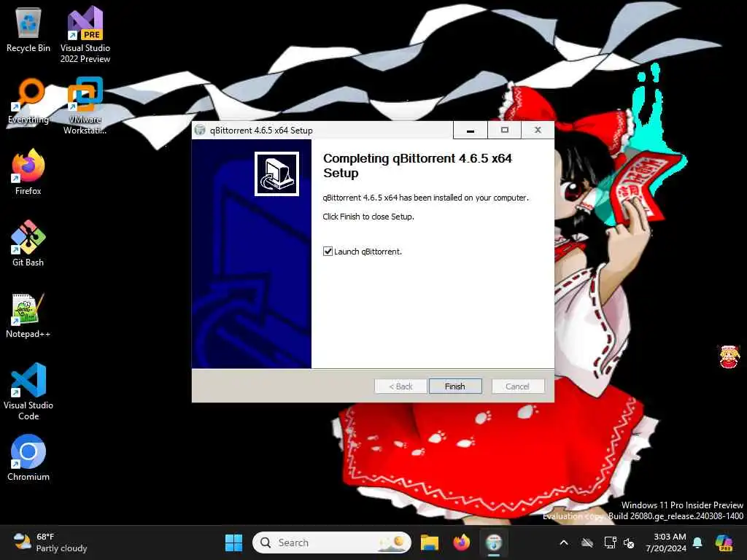Viewport: 747px width, 560px height.
Task: Uncheck the Launch qBittorrent checkbox
Action: pos(328,252)
